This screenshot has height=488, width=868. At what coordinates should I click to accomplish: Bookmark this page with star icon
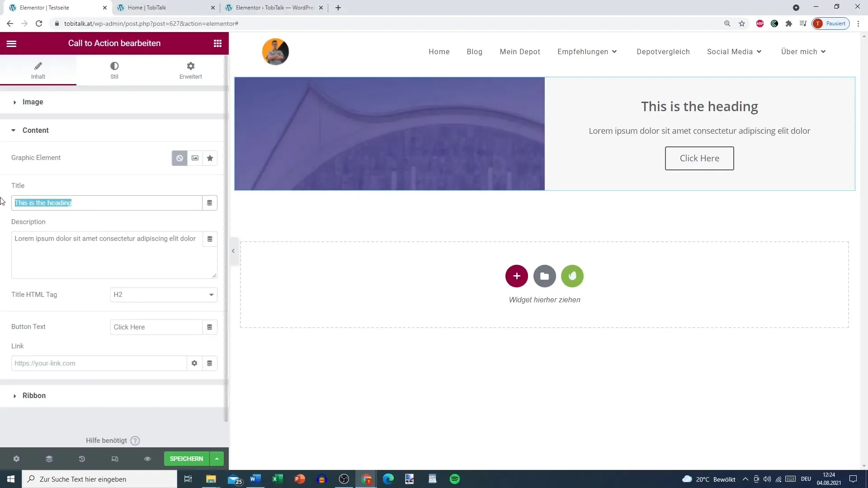742,23
